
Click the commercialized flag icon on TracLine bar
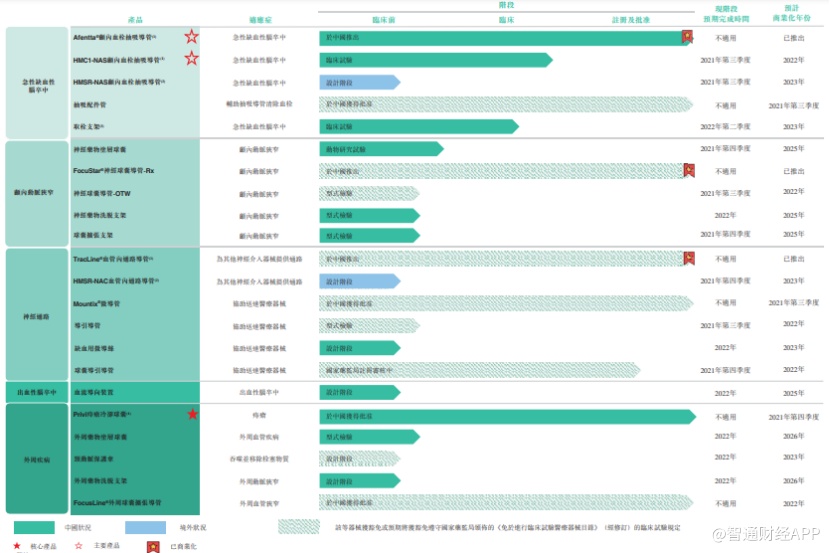pos(689,258)
